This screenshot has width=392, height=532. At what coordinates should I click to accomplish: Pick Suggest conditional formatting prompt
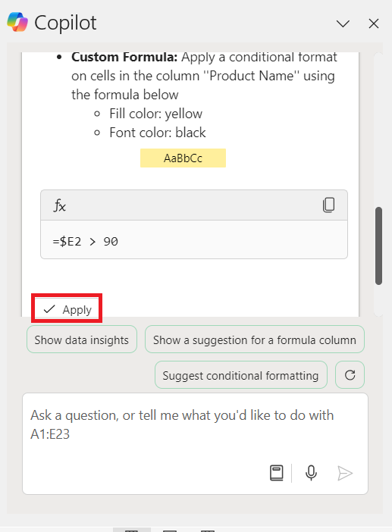click(x=241, y=375)
